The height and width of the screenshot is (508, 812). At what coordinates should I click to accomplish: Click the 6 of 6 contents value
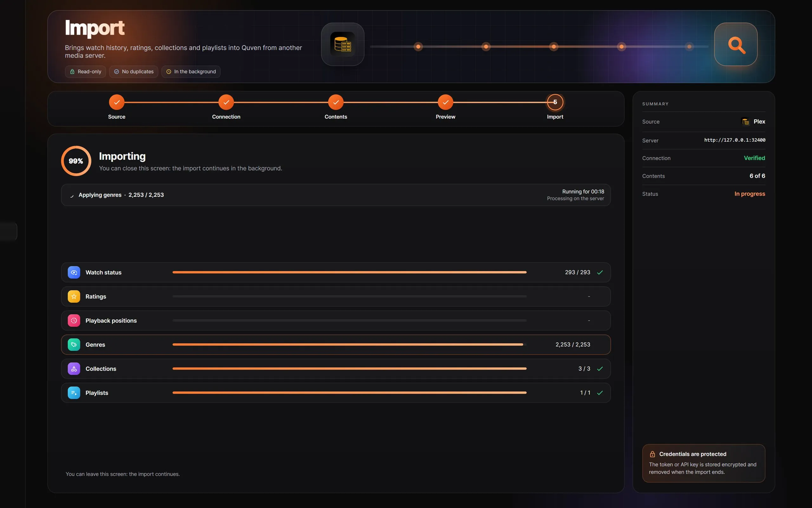tap(757, 176)
